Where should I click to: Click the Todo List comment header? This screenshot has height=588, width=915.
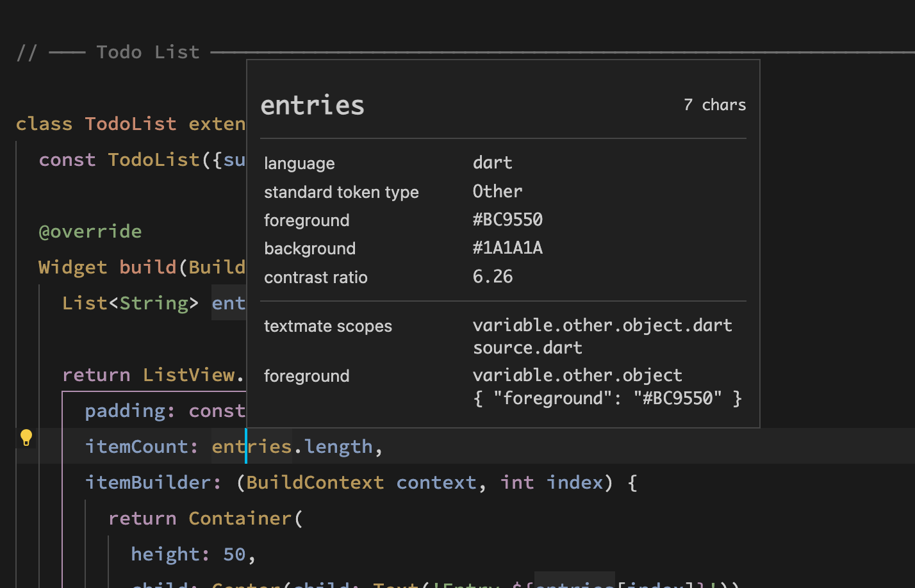[x=147, y=52]
